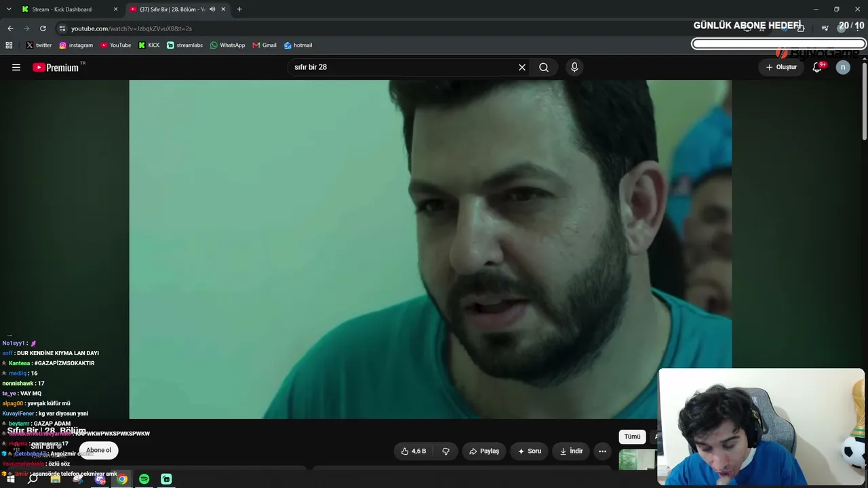Viewport: 868px width, 488px height.
Task: Open the Windows Start menu
Action: click(x=11, y=479)
